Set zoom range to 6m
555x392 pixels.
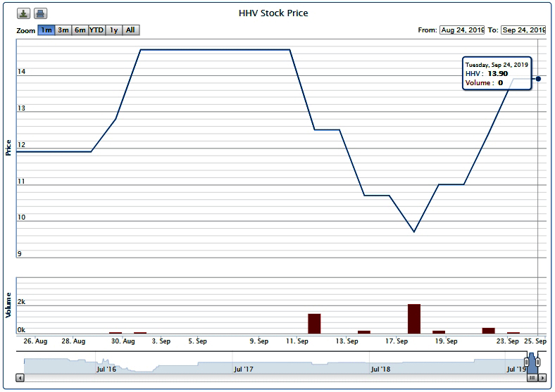[80, 30]
